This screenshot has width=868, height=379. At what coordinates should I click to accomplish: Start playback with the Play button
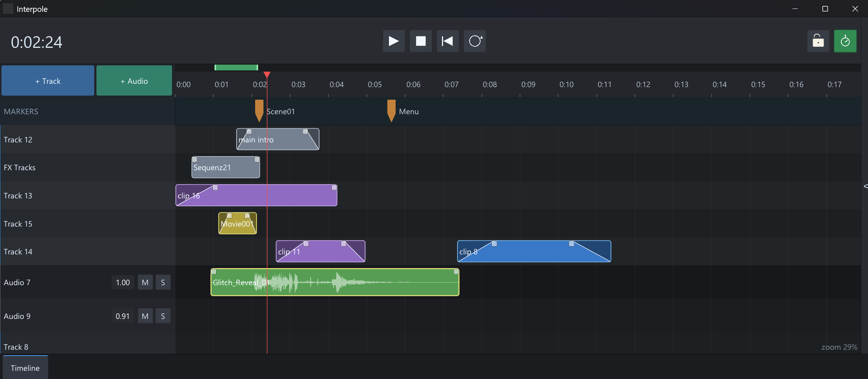[x=393, y=41]
